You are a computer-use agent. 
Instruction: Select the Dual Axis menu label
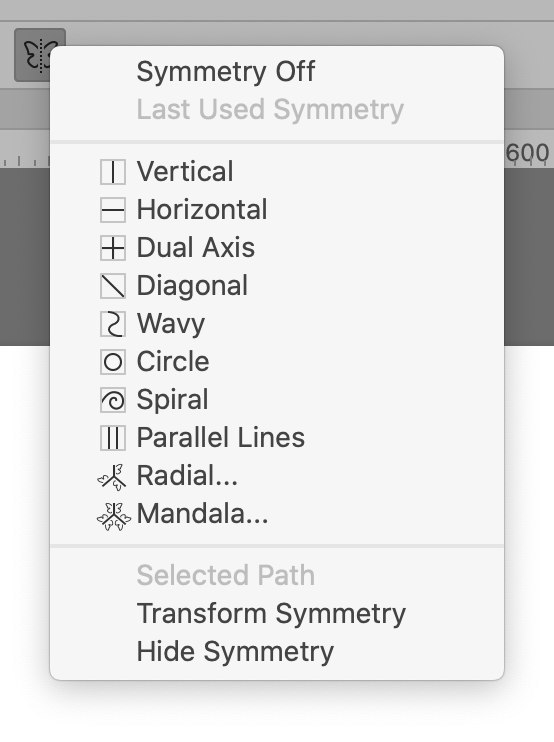[196, 247]
